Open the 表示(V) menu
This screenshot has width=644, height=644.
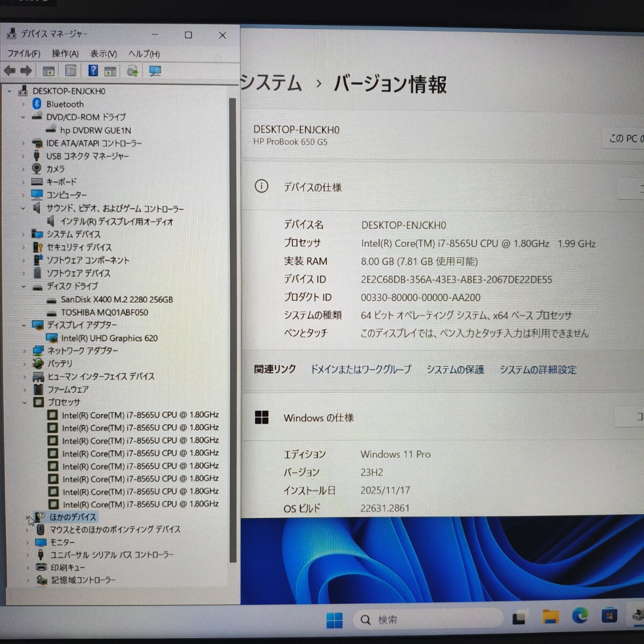[103, 54]
